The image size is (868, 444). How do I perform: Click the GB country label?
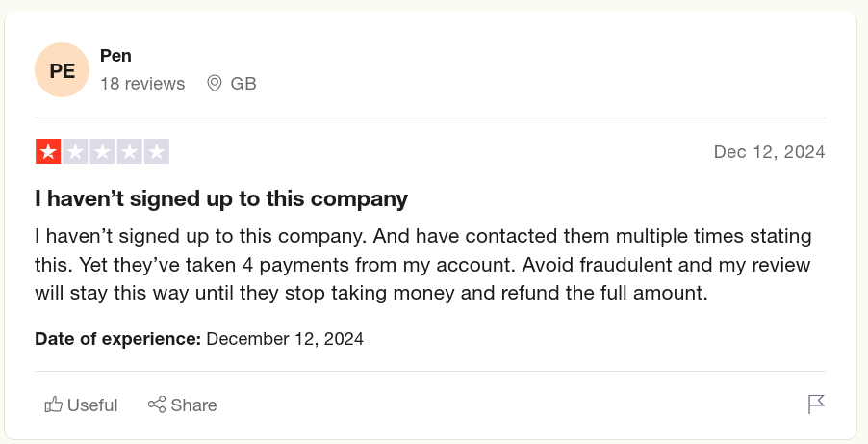tap(243, 84)
